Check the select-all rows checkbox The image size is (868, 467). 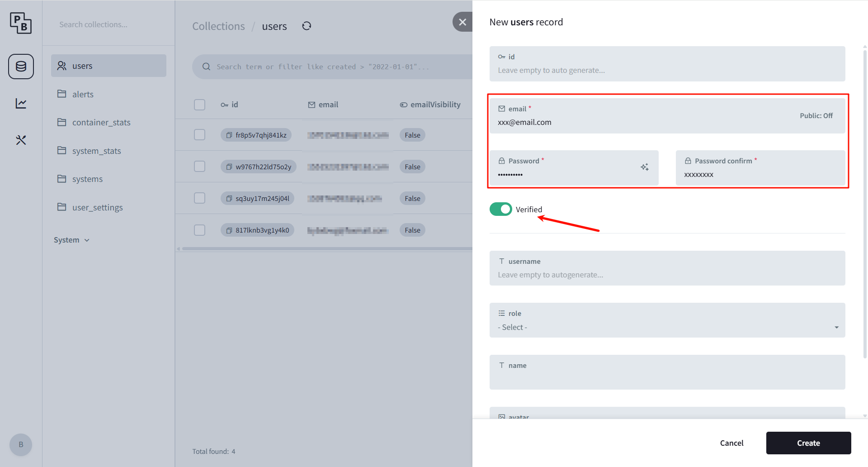pyautogui.click(x=199, y=105)
